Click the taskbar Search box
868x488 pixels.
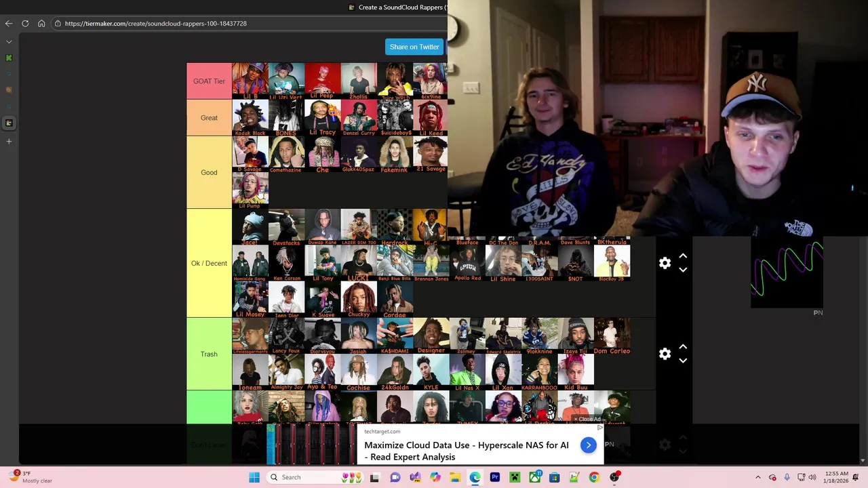point(316,477)
